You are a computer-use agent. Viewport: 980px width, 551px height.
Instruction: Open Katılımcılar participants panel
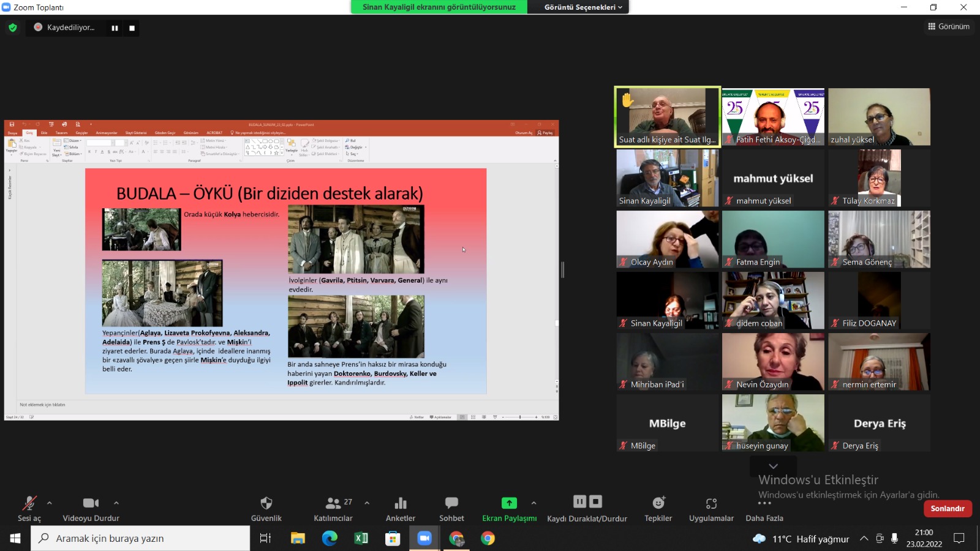[x=333, y=509]
